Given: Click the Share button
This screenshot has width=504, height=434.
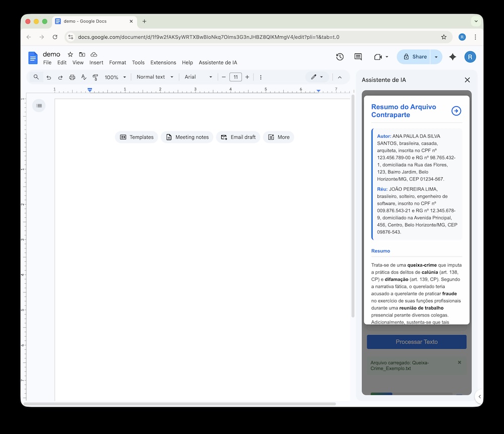Looking at the screenshot, I should (x=419, y=57).
